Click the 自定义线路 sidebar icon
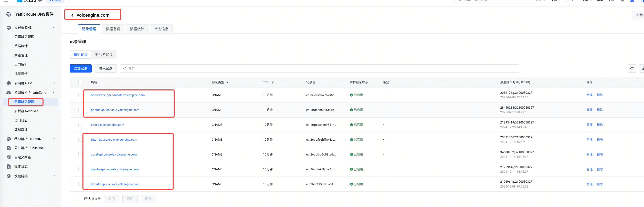The image size is (644, 207). pyautogui.click(x=9, y=157)
